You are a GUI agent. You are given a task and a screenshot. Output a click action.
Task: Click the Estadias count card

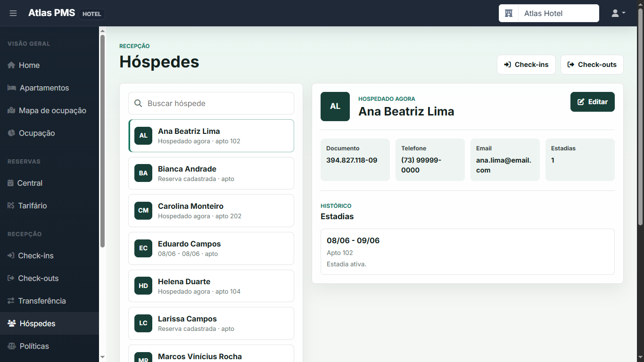click(x=580, y=160)
